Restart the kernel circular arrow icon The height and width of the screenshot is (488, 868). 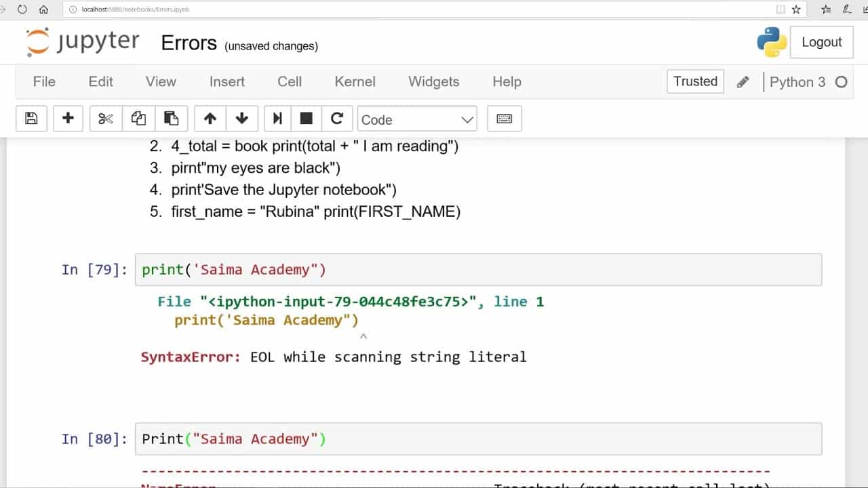(336, 119)
